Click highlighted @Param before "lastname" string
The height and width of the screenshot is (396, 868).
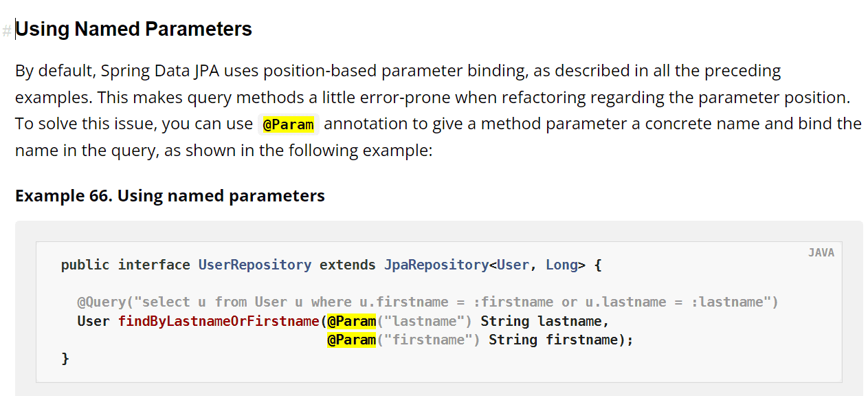pos(352,321)
